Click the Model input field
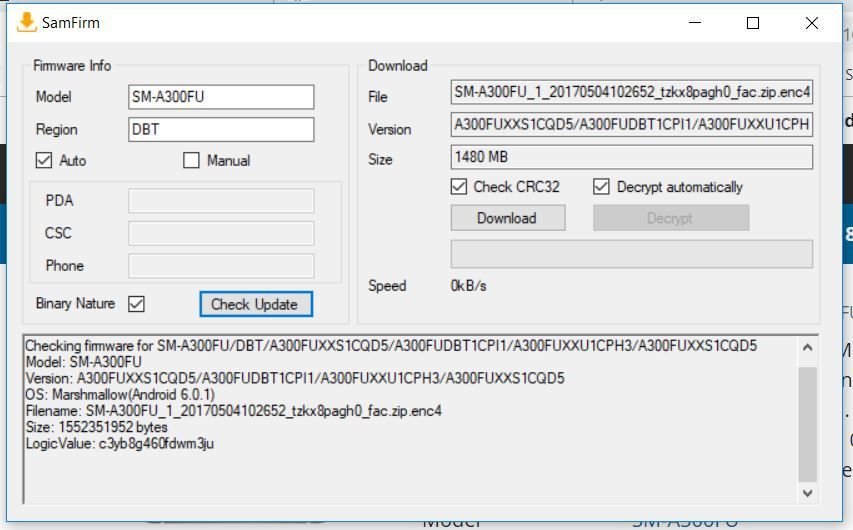This screenshot has height=530, width=853. coord(221,97)
